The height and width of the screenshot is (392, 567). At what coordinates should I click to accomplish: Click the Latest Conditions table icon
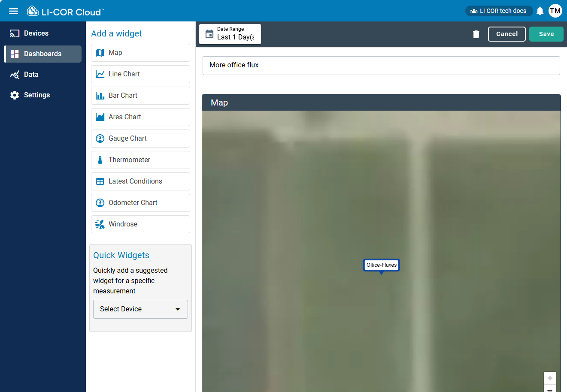click(100, 181)
